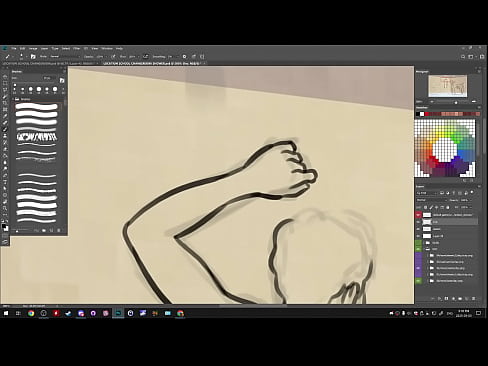The image size is (488, 366).
Task: Click the search icon in top-right corner
Action: [463, 57]
